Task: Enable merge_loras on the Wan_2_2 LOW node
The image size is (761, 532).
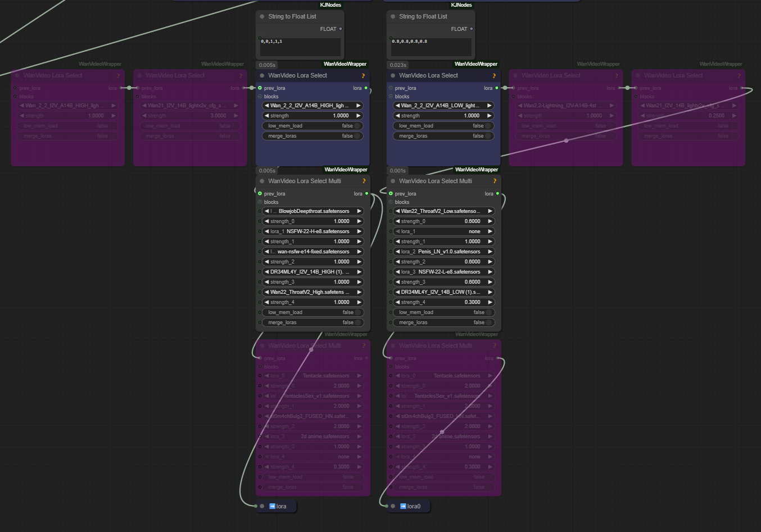Action: tap(443, 136)
